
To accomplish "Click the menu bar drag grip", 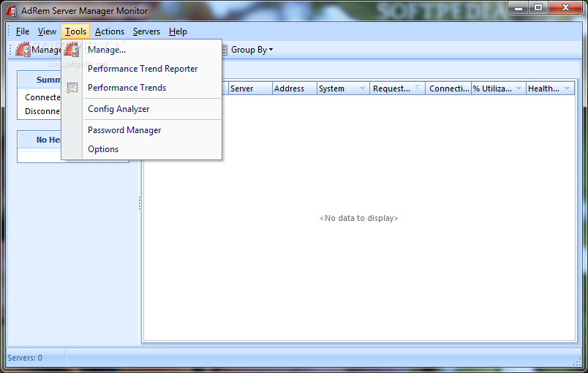I will click(10, 31).
